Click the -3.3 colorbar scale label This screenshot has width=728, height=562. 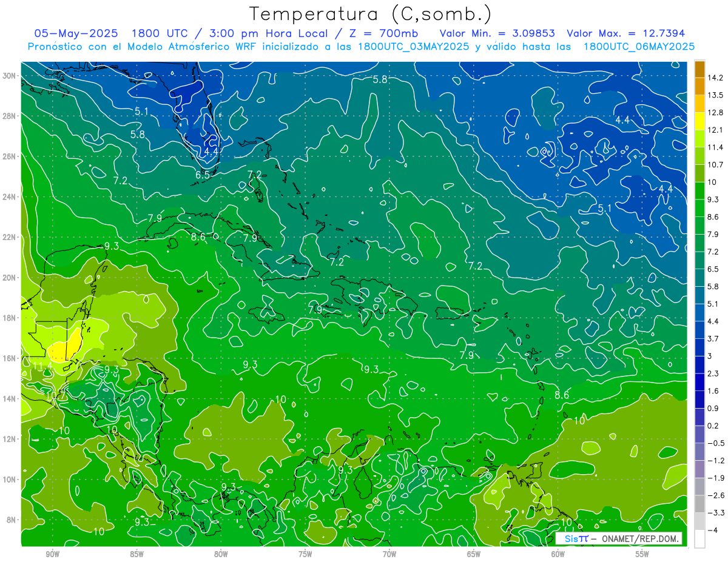(x=715, y=513)
